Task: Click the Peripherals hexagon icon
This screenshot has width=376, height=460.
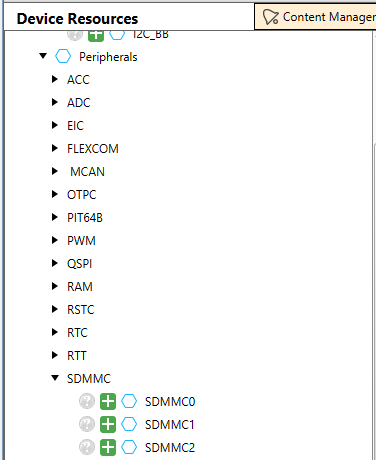Action: tap(63, 56)
